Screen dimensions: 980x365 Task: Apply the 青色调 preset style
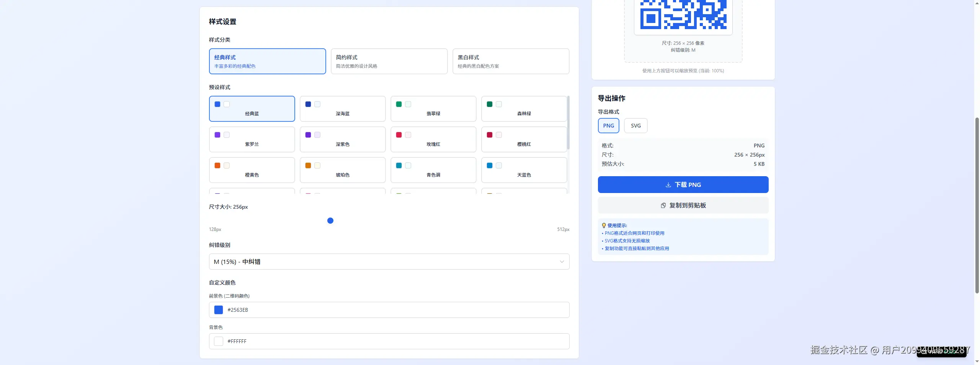pyautogui.click(x=433, y=170)
